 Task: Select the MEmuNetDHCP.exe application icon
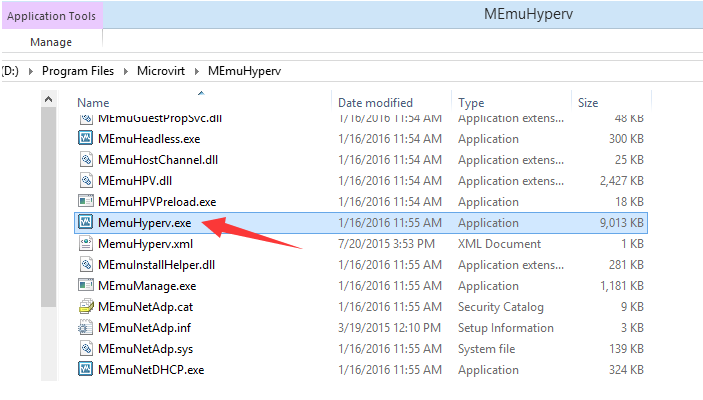coord(86,370)
